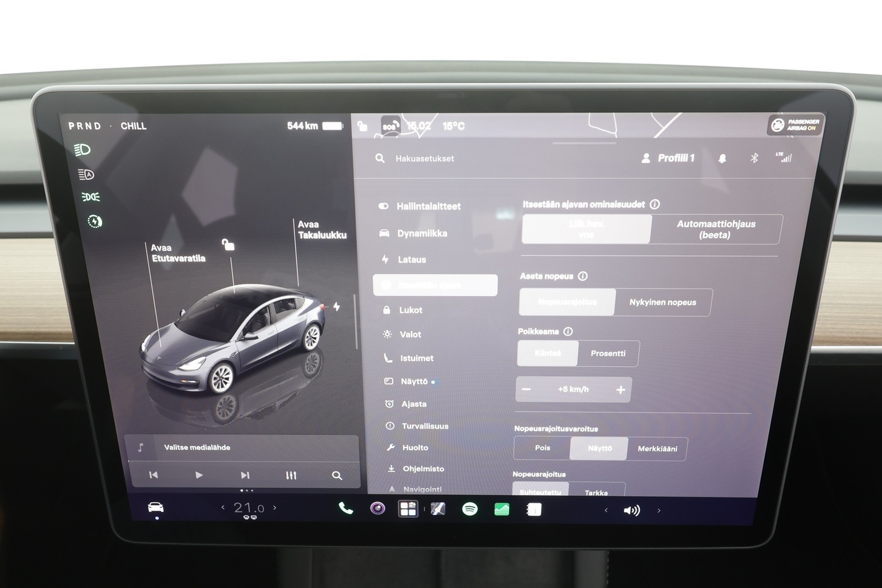Tap the SOS dashcam icon in status bar
882x588 pixels.
pos(390,125)
